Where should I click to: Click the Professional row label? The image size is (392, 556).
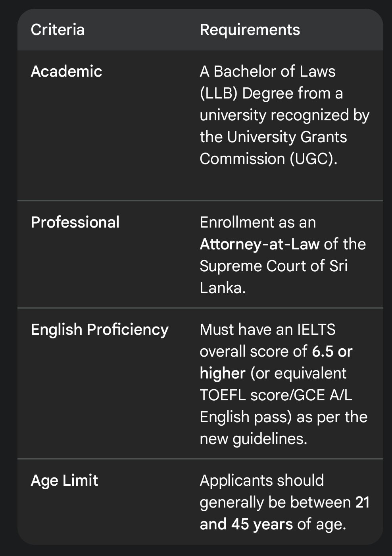point(75,222)
